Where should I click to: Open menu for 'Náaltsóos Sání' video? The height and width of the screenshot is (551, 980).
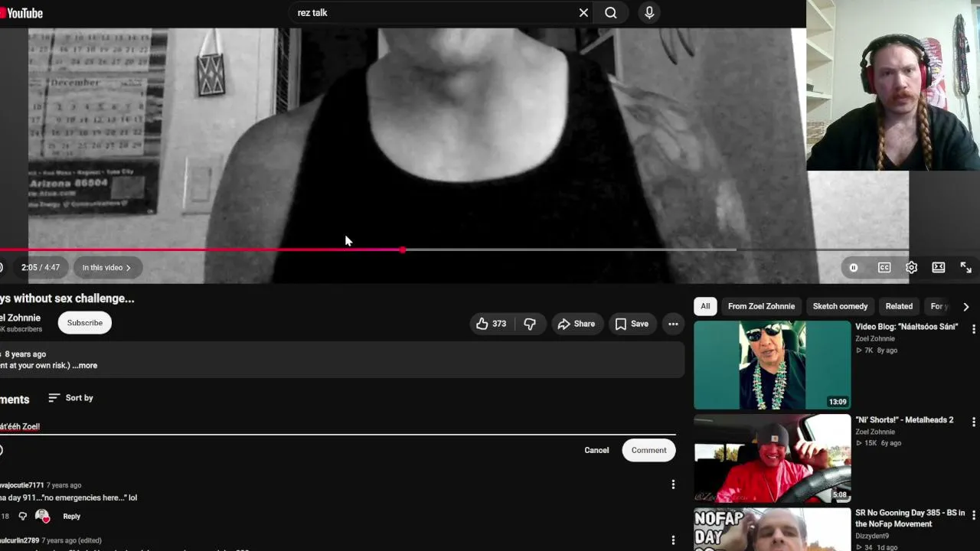(x=974, y=329)
